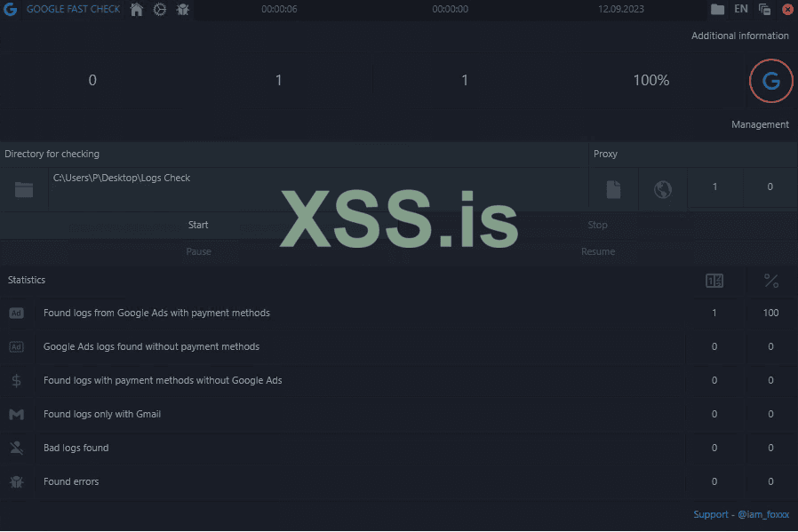
Task: Select 'Google Ads logs found without payment methods'
Action: 151,346
